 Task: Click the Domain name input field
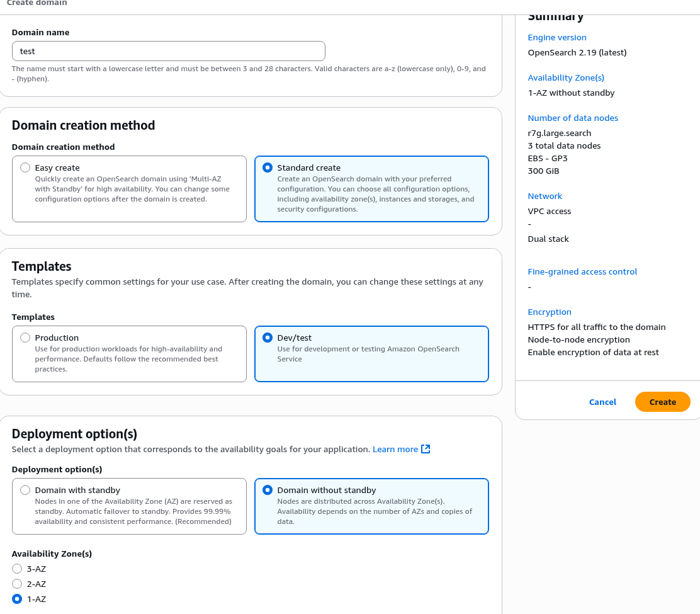coord(168,51)
